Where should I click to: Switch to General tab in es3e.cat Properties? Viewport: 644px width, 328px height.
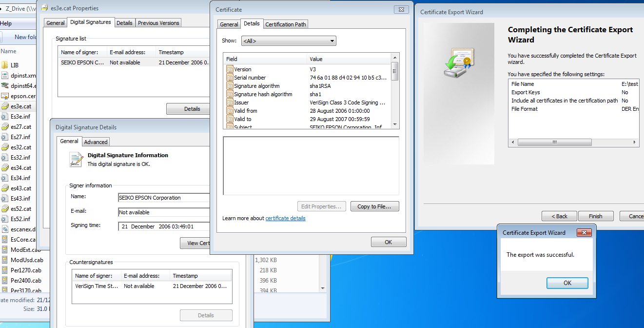tap(56, 23)
